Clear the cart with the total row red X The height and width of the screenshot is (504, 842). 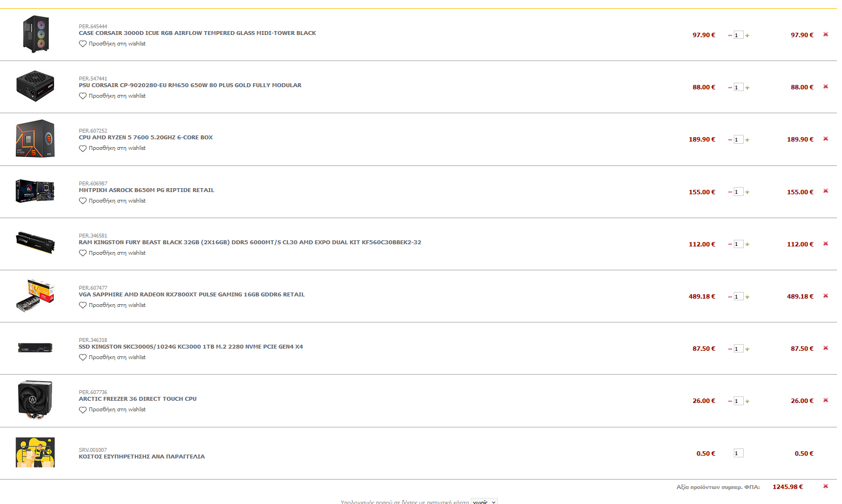[x=825, y=486]
